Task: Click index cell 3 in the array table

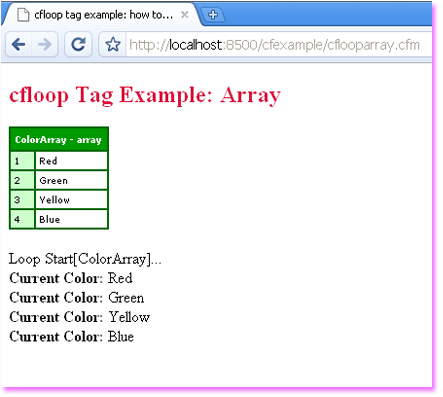Action: pos(22,200)
